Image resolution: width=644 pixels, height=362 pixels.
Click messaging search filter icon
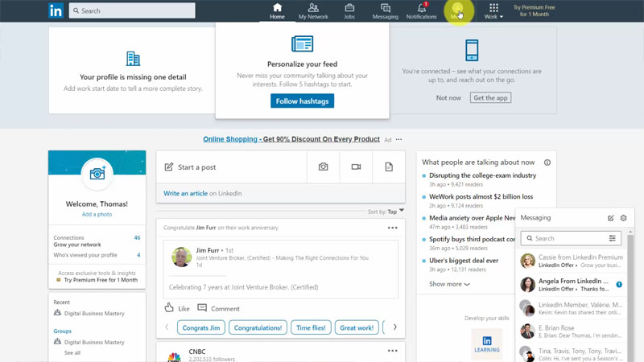[x=613, y=238]
